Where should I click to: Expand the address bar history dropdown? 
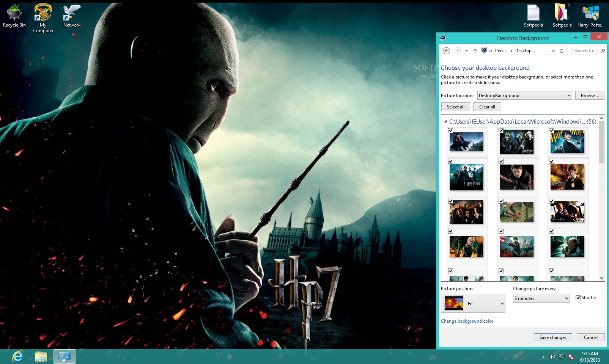[553, 51]
